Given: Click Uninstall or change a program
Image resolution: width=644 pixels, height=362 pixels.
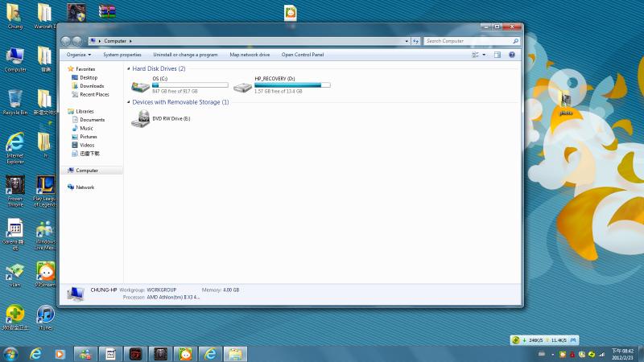Looking at the screenshot, I should (185, 55).
